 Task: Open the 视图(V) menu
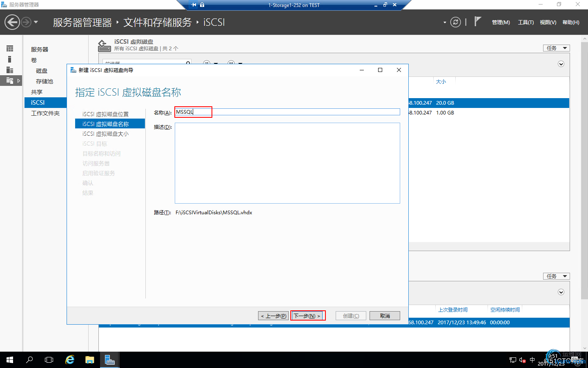pos(548,22)
